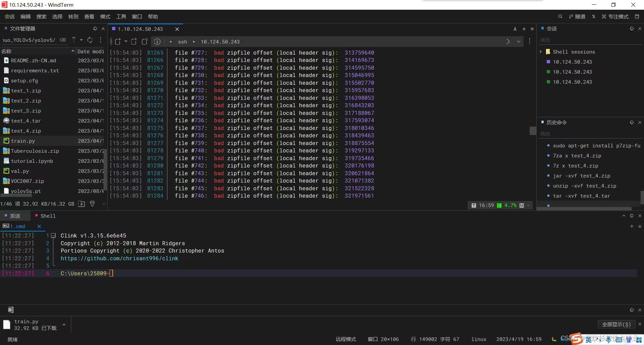Close the 1.10.124.50.243 terminal tab
The width and height of the screenshot is (644, 345).
177,29
